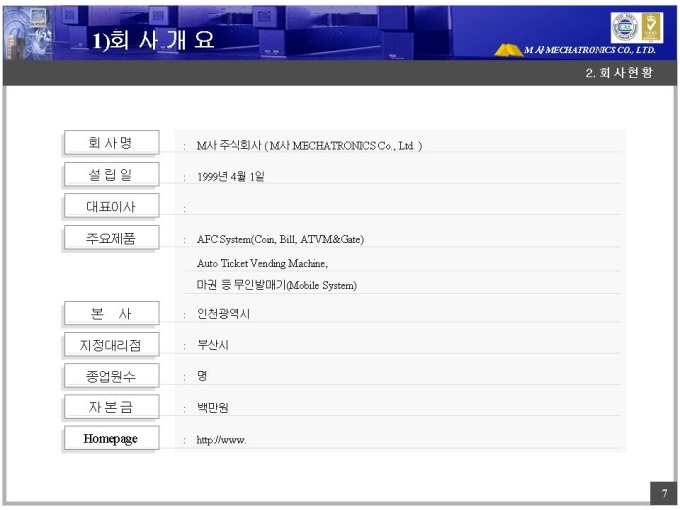Select the 설립일 label box
This screenshot has width=680, height=510.
[x=111, y=174]
